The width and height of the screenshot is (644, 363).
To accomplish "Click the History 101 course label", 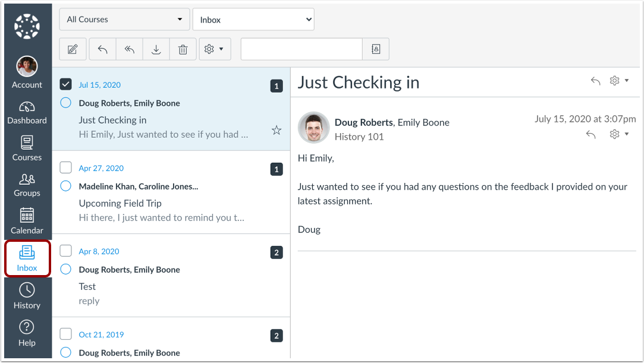I will pos(359,137).
